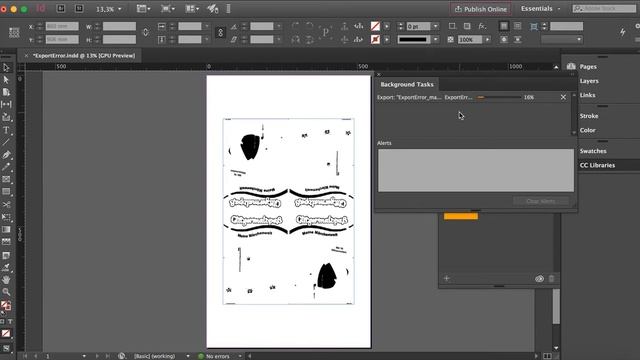
Task: Open the page number dropdown in status bar
Action: click(x=84, y=356)
